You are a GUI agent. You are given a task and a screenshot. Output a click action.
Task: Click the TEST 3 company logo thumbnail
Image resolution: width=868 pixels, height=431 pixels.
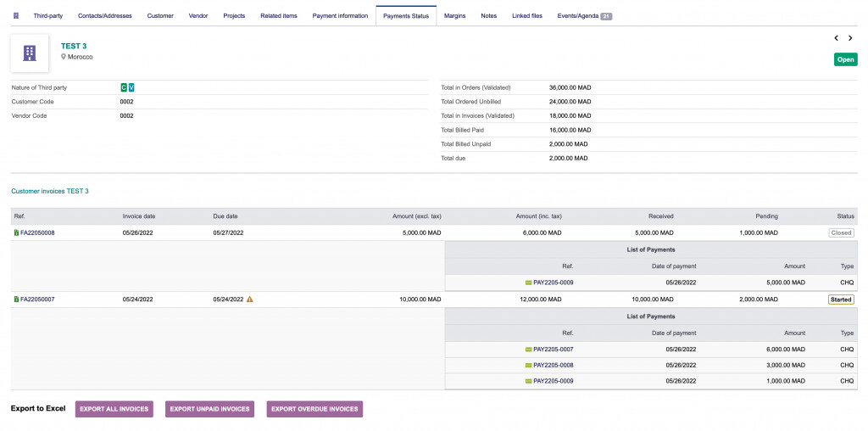click(x=30, y=53)
